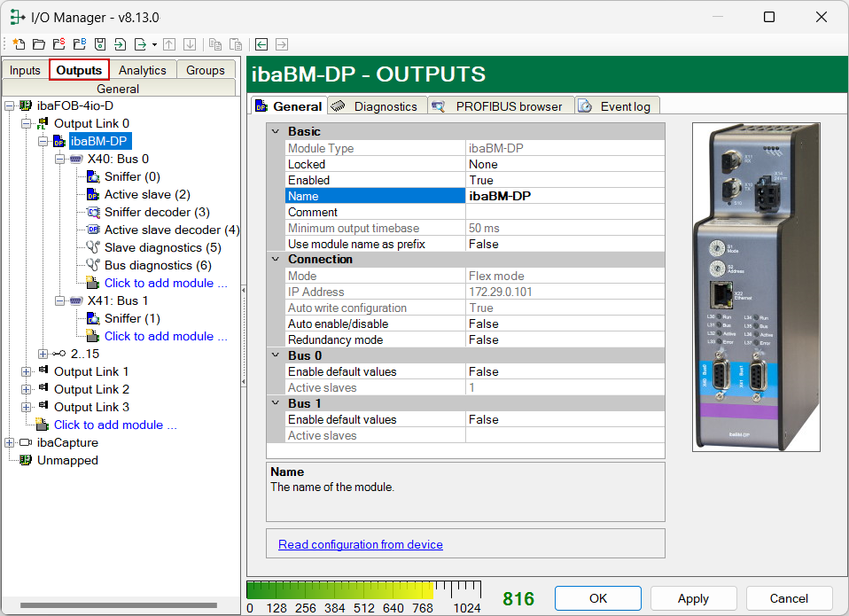The width and height of the screenshot is (849, 616).
Task: Open an I/O configuration file
Action: tap(39, 44)
